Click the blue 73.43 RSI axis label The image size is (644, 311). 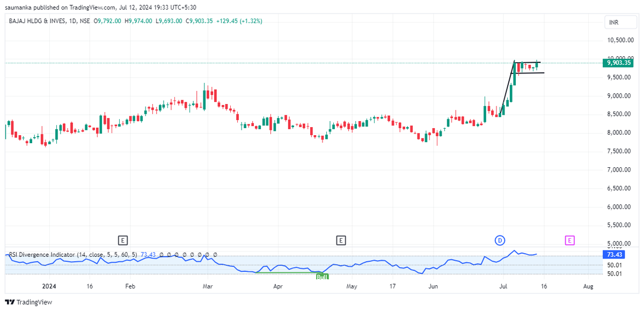[x=614, y=255]
